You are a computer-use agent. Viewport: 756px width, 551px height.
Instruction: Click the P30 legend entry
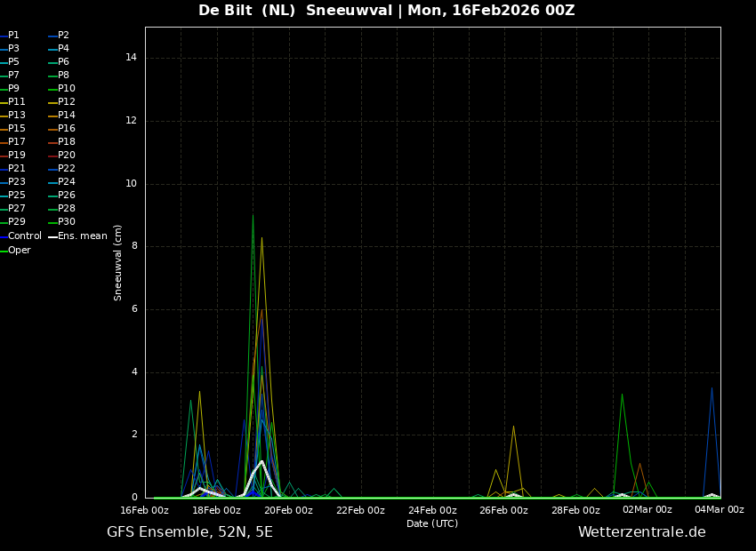click(66, 222)
